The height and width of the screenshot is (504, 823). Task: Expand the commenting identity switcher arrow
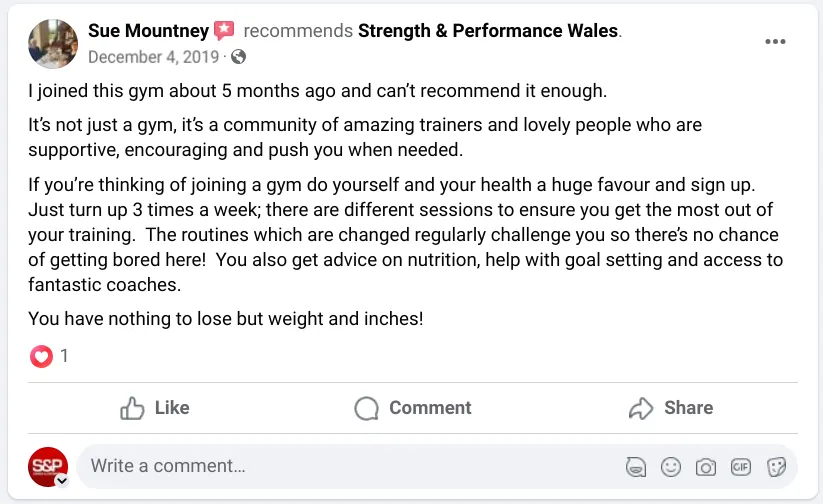[61, 481]
